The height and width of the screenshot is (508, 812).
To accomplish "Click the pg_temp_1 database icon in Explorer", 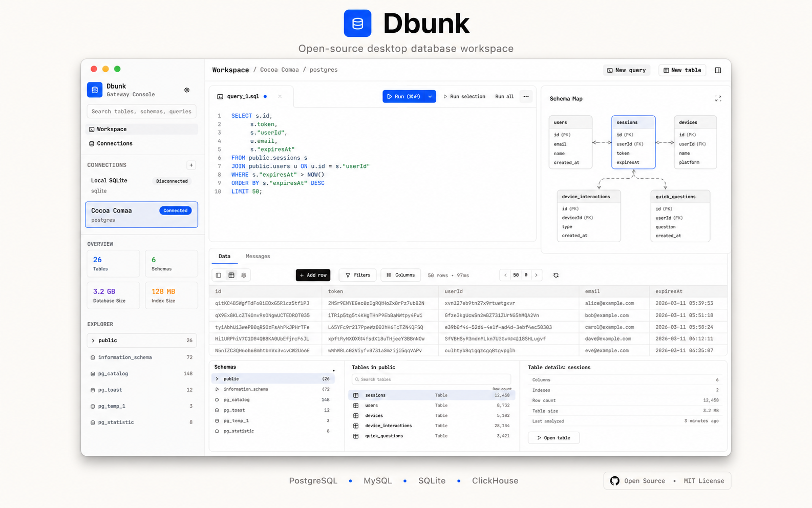I will click(x=93, y=406).
